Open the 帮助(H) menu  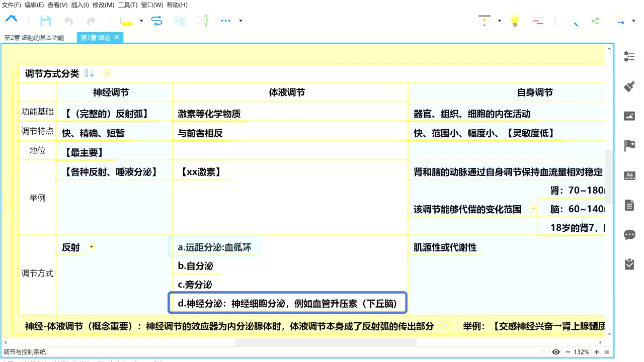pyautogui.click(x=177, y=5)
